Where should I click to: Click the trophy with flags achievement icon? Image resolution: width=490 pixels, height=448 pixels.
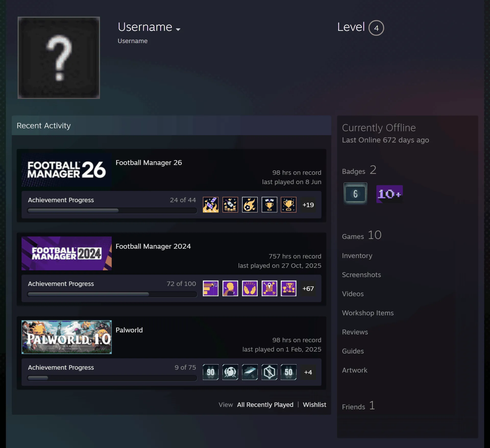click(269, 204)
